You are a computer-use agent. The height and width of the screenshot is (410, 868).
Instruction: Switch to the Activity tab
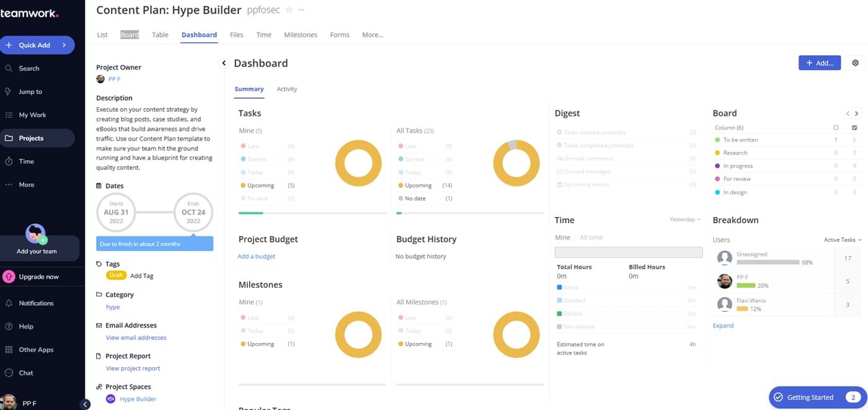pos(286,89)
